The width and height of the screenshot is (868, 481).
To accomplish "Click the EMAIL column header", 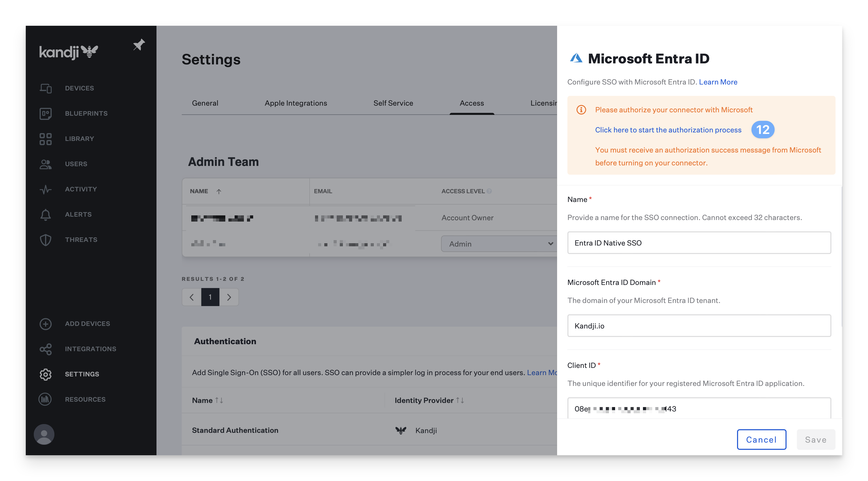I will (x=323, y=191).
